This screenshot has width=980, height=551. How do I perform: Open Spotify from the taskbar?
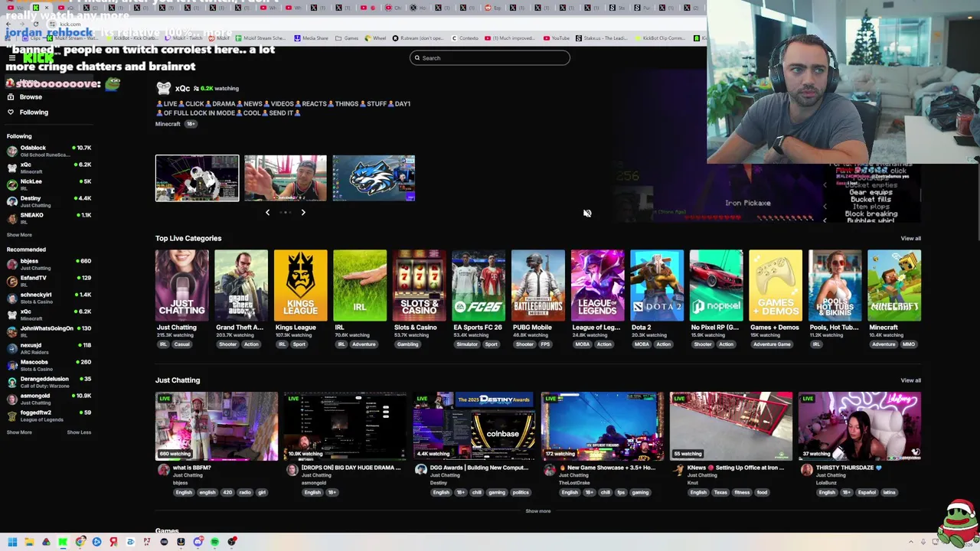(x=214, y=542)
